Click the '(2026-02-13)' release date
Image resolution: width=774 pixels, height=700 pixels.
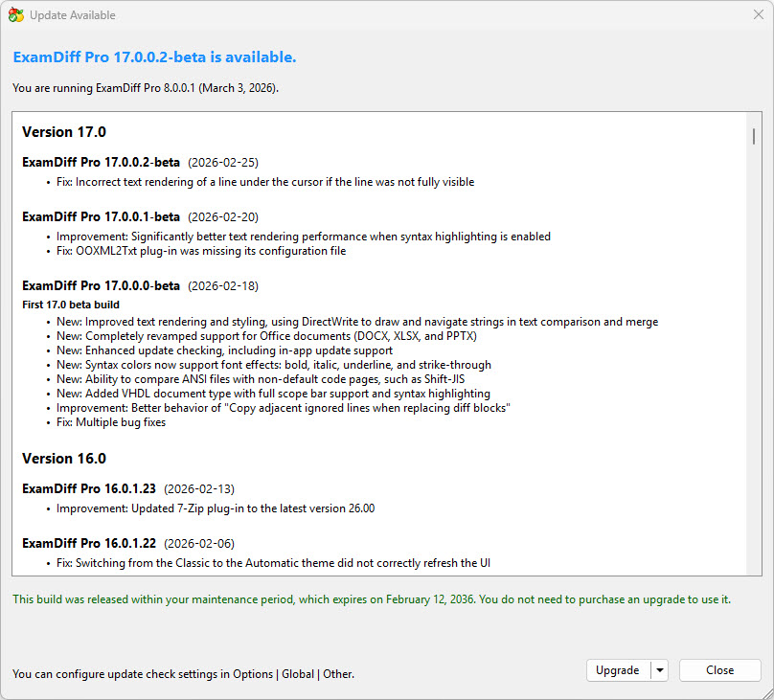[x=199, y=489]
